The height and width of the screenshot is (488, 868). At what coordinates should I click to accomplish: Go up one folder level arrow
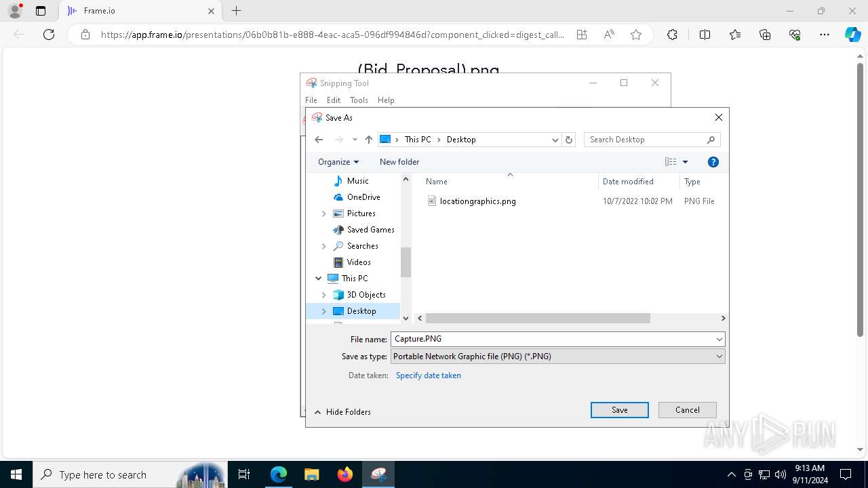(368, 140)
